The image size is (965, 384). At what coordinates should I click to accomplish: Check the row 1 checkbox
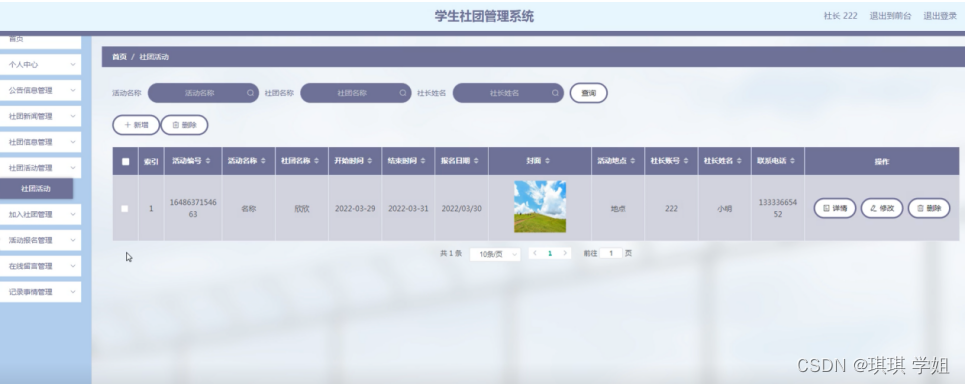coord(125,209)
